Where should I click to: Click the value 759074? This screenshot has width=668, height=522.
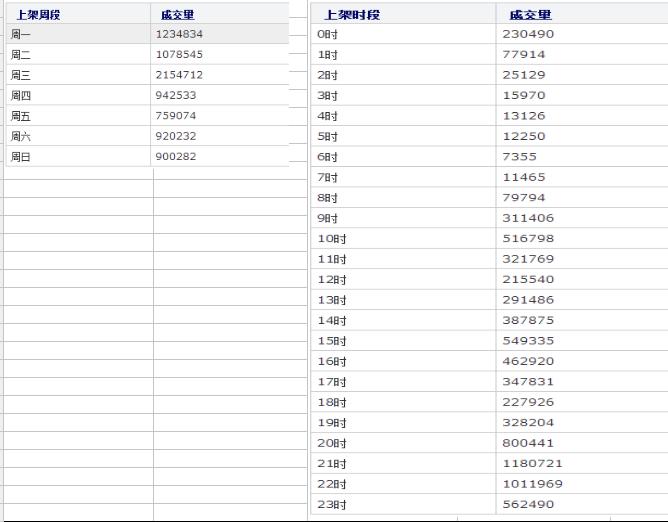(x=176, y=116)
